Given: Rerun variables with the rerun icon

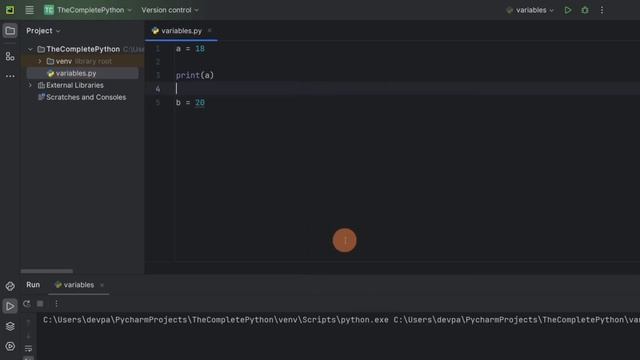Looking at the screenshot, I should pyautogui.click(x=27, y=304).
